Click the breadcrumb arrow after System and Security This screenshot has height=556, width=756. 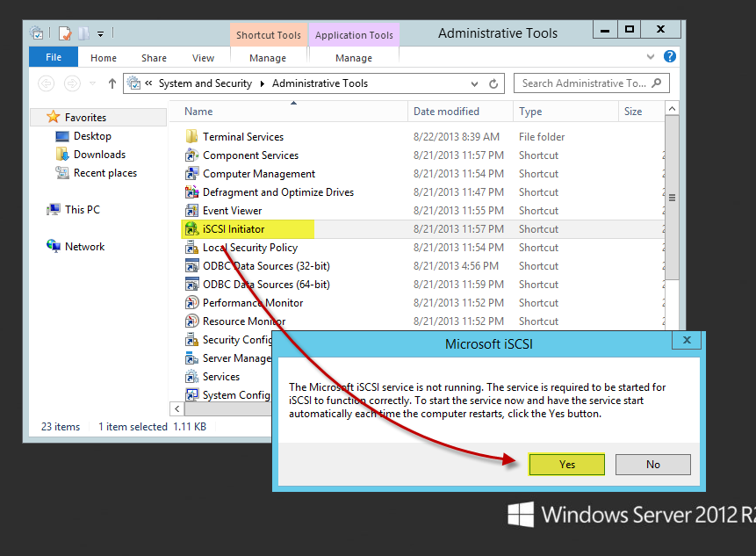click(263, 84)
